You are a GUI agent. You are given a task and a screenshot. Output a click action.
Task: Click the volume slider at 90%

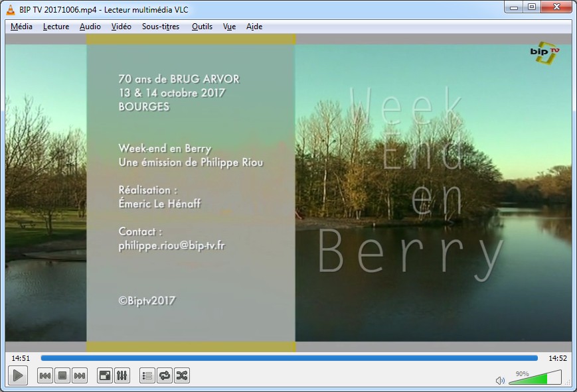(535, 378)
